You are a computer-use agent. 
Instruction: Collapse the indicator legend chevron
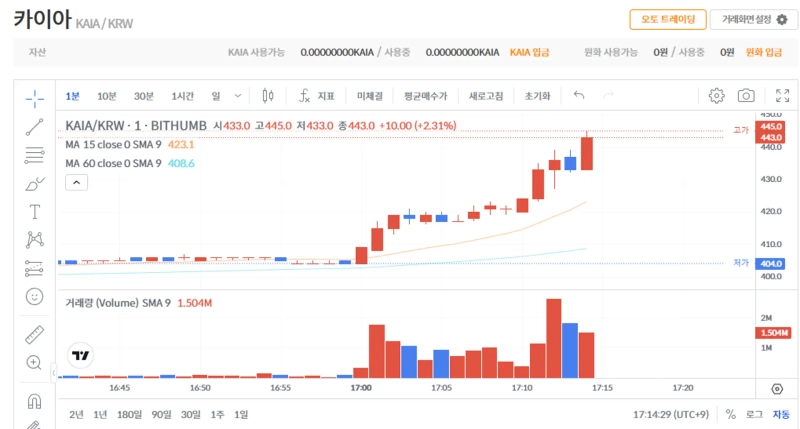(76, 182)
